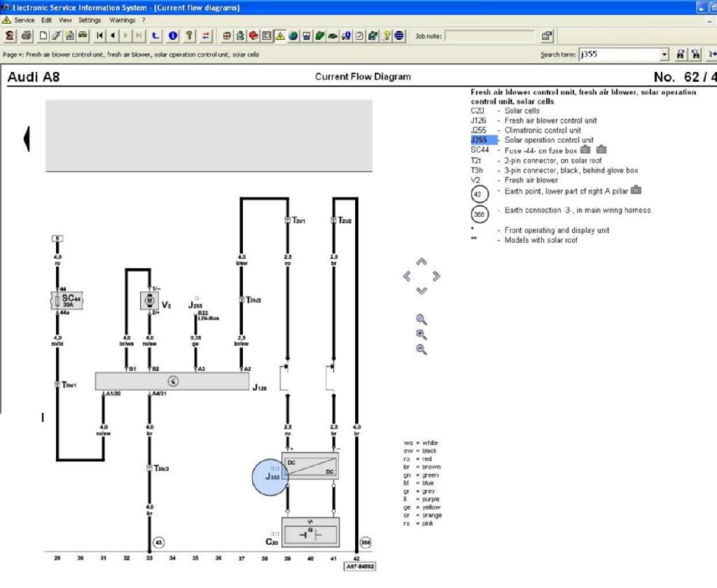
Task: Click the J255 label on the diagram
Action: click(195, 305)
